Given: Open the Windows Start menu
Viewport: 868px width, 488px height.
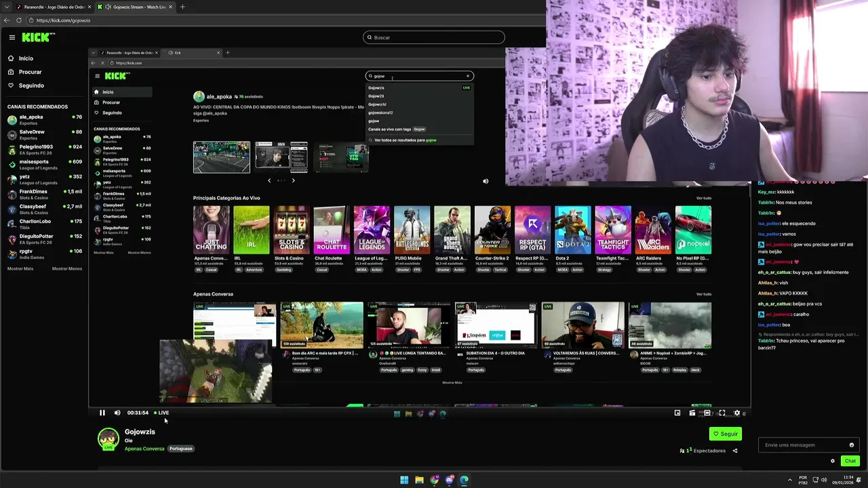Looking at the screenshot, I should pyautogui.click(x=404, y=480).
